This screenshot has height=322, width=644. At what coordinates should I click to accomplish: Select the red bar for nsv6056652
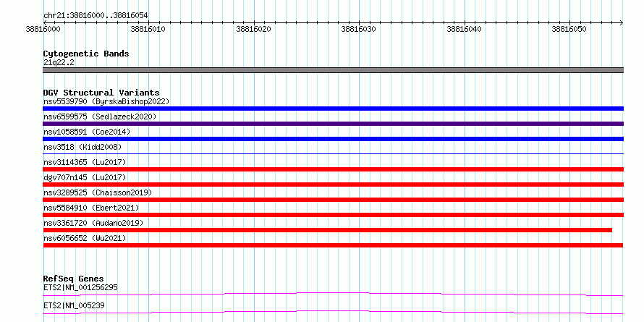tap(333, 245)
